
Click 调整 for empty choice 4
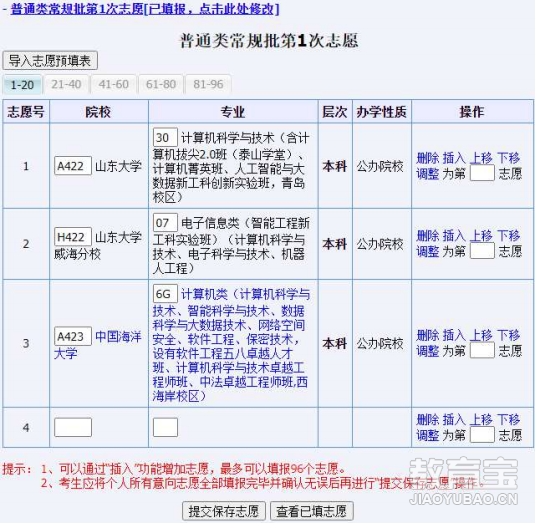point(428,435)
